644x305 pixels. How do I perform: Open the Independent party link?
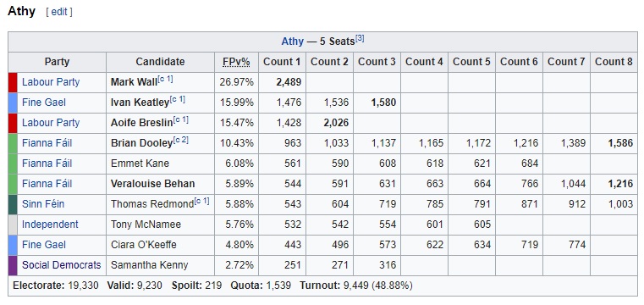pyautogui.click(x=50, y=225)
